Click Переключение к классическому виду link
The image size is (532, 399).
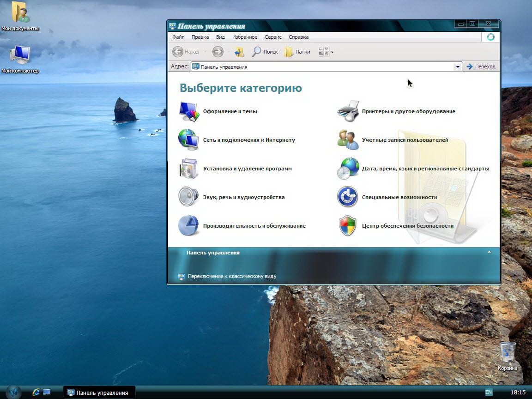click(232, 276)
